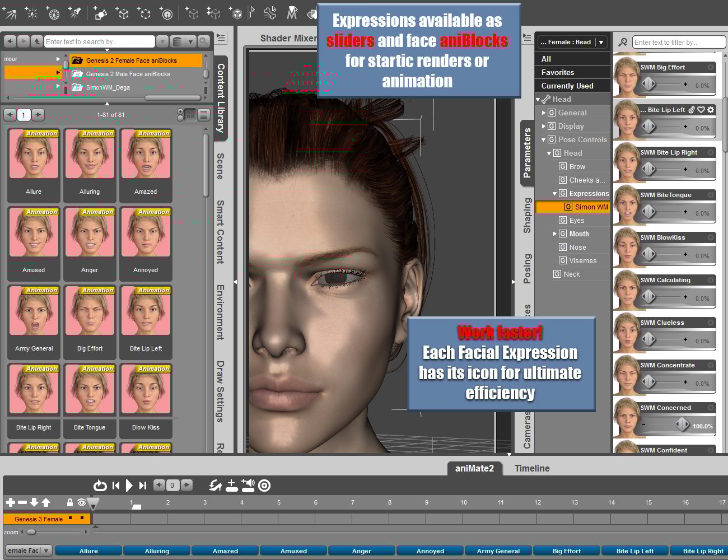Click the Content Library search magnifier button
Image resolution: width=728 pixels, height=560 pixels.
(204, 41)
